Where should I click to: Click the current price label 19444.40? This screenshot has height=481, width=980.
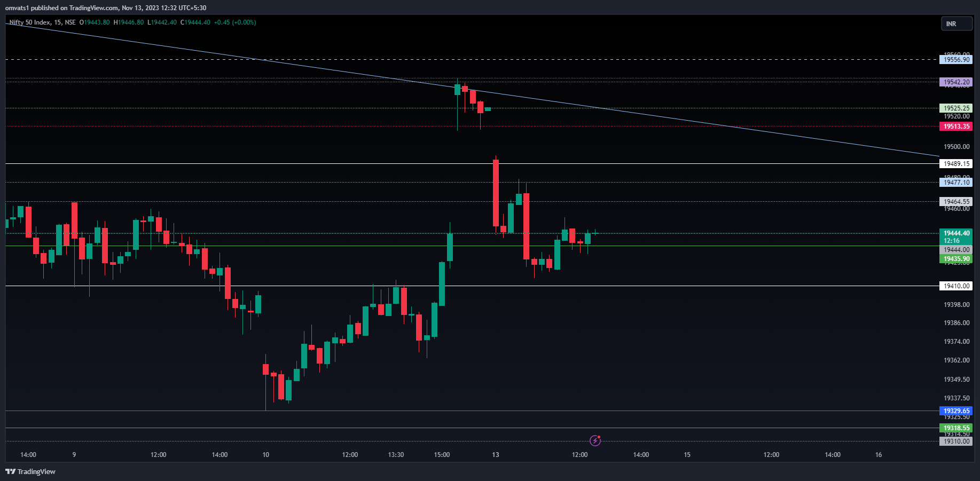(956, 233)
